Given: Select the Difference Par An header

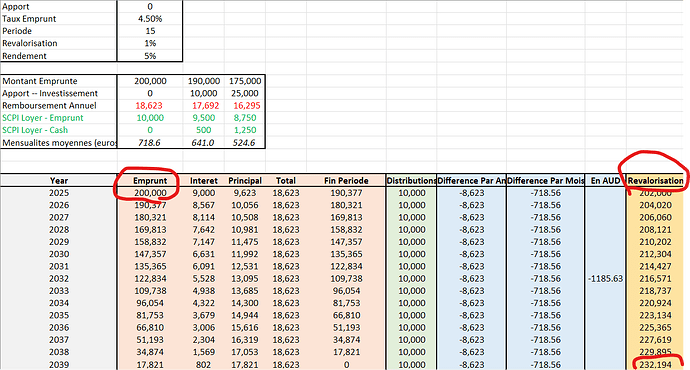Looking at the screenshot, I should tap(472, 180).
